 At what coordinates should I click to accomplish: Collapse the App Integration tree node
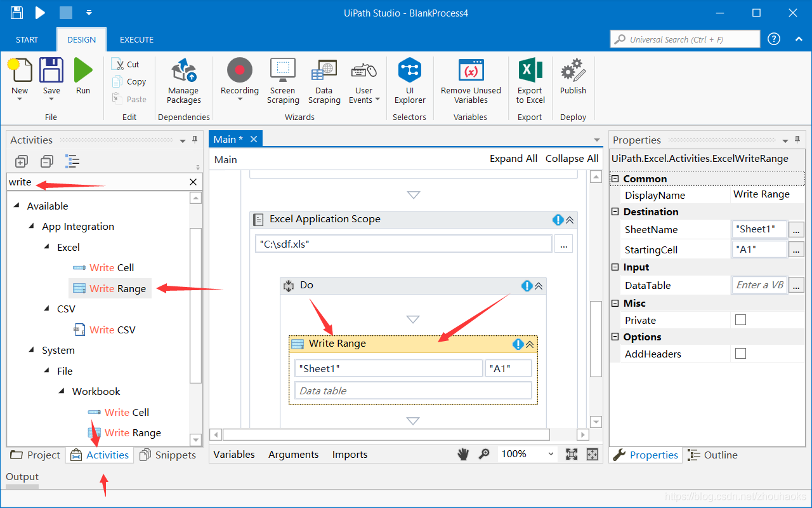tap(31, 227)
